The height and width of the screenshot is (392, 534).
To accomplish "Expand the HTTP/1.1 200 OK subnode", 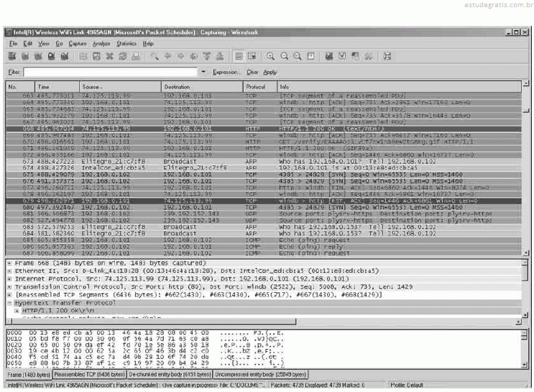I will (x=17, y=311).
